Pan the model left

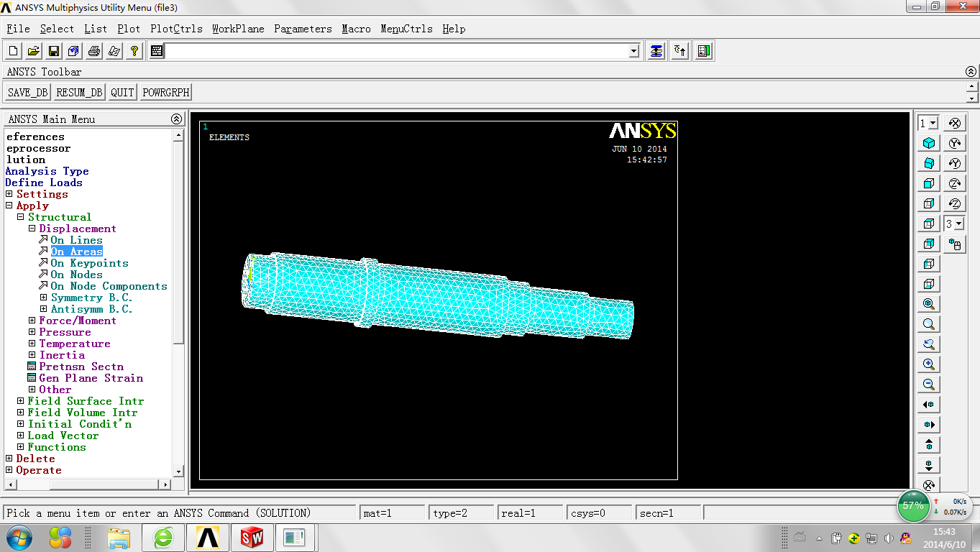(x=929, y=405)
